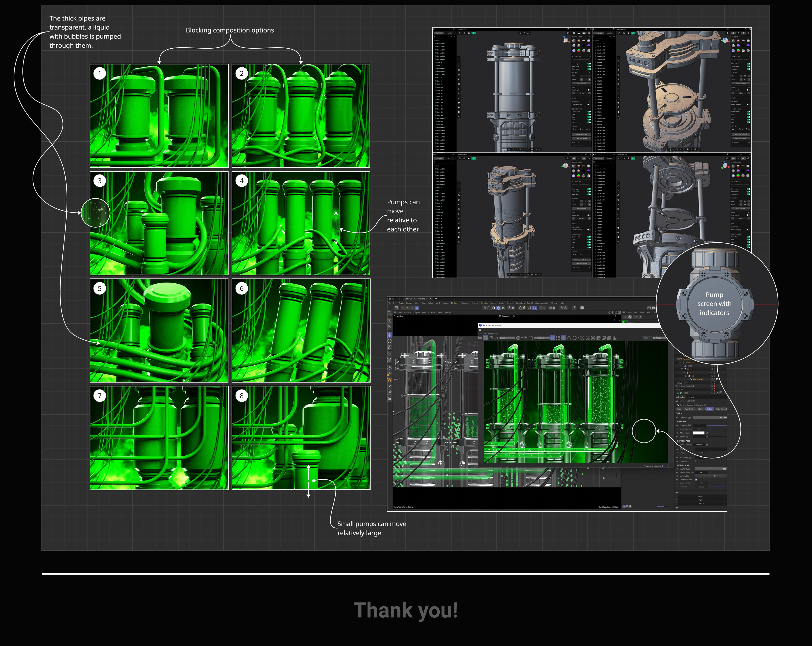Click the Focus Distance input field
This screenshot has height=646, width=812.
coord(699,445)
